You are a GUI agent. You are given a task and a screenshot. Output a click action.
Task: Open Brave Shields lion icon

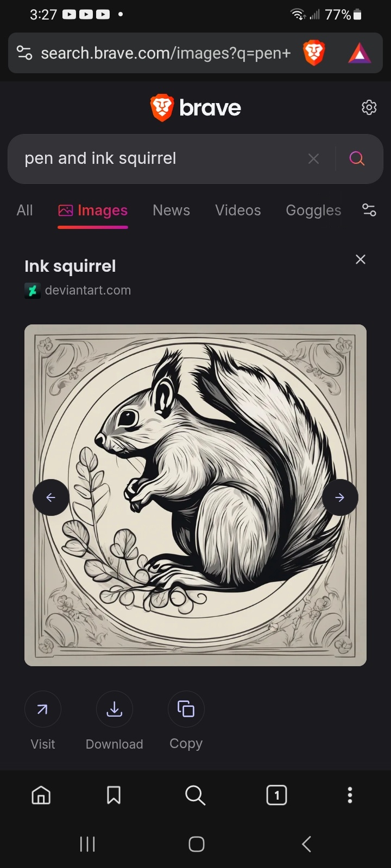point(314,53)
